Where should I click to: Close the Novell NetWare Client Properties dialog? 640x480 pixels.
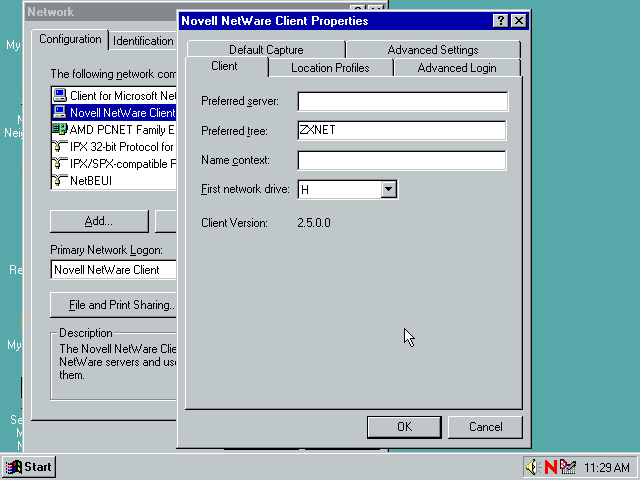tap(518, 20)
